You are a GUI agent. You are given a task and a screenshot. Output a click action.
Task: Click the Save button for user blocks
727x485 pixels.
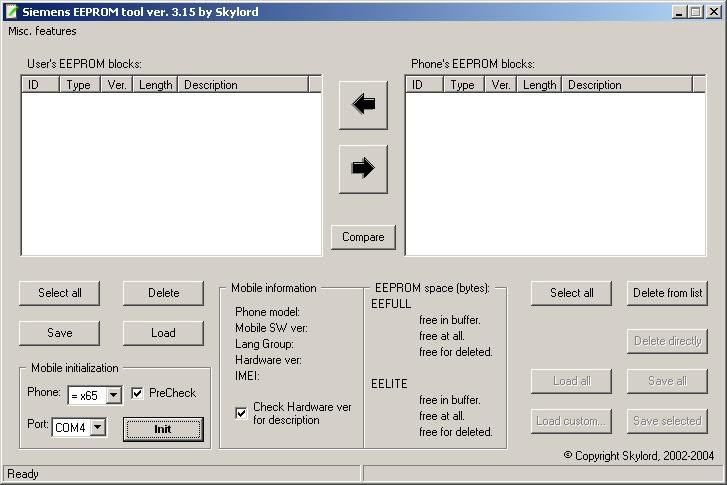[59, 333]
